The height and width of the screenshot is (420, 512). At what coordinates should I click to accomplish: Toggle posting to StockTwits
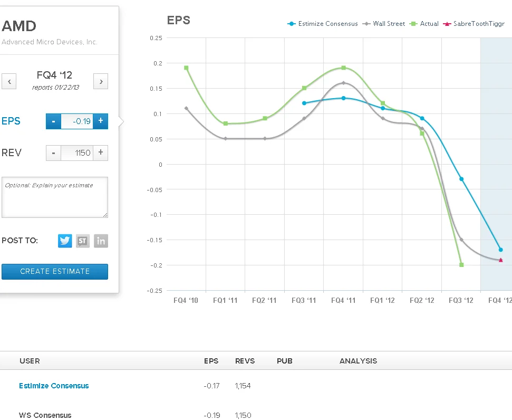tap(83, 241)
